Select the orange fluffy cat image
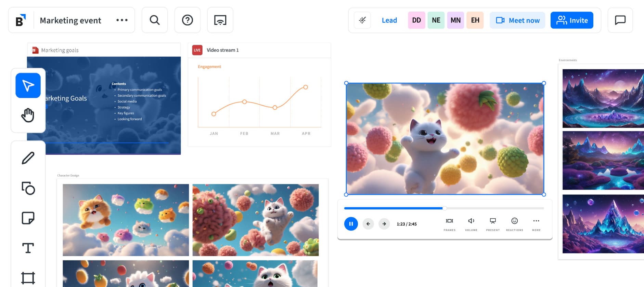644x287 pixels. (126, 220)
